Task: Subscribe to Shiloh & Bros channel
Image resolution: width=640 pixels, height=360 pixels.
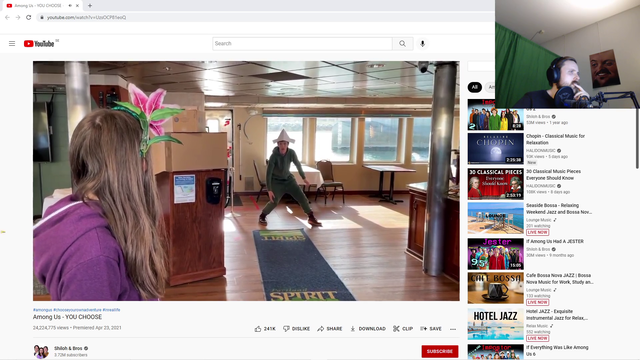Action: pos(440,351)
